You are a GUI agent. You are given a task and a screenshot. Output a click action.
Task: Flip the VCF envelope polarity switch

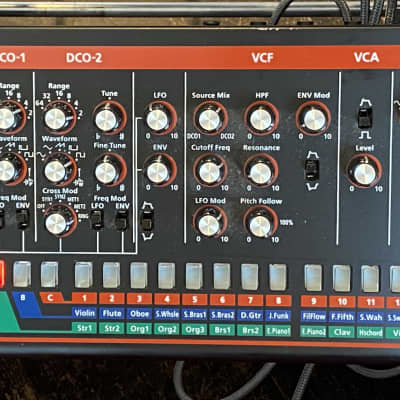click(312, 170)
